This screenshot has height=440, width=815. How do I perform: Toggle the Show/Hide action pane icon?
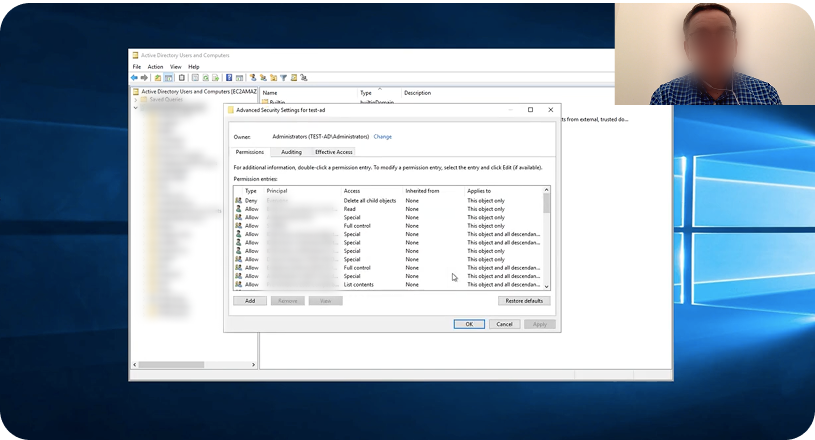point(239,78)
